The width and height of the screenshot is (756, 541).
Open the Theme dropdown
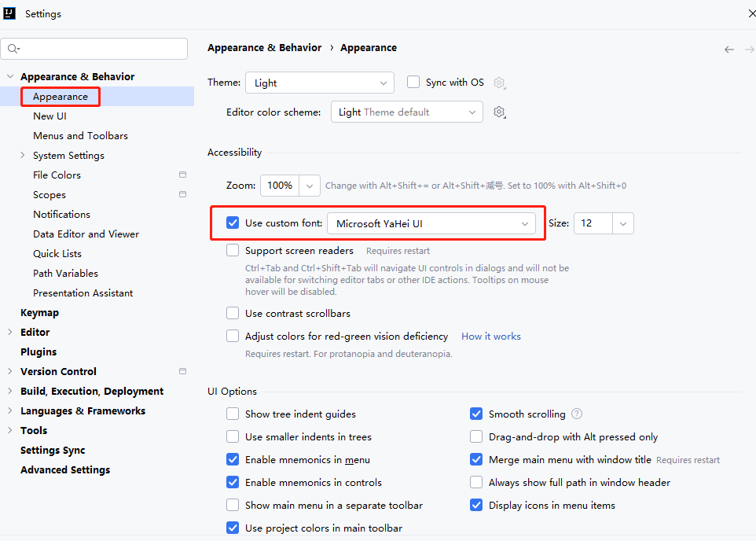click(319, 83)
